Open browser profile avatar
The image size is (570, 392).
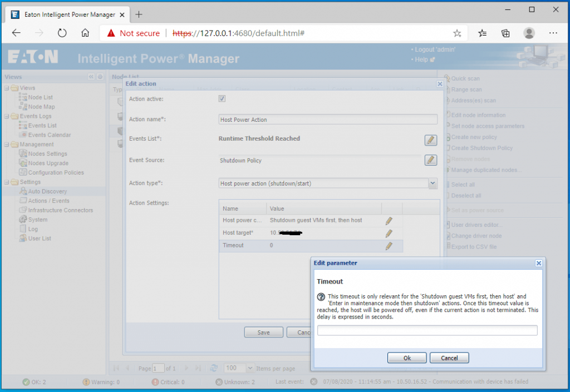pyautogui.click(x=529, y=33)
